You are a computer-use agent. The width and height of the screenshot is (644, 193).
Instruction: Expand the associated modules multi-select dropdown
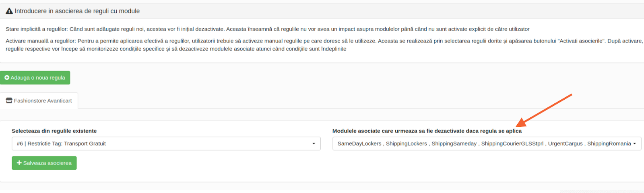pos(487,144)
